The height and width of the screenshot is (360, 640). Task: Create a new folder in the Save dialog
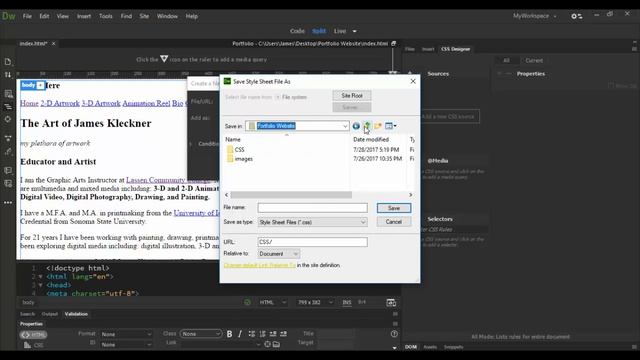(378, 126)
